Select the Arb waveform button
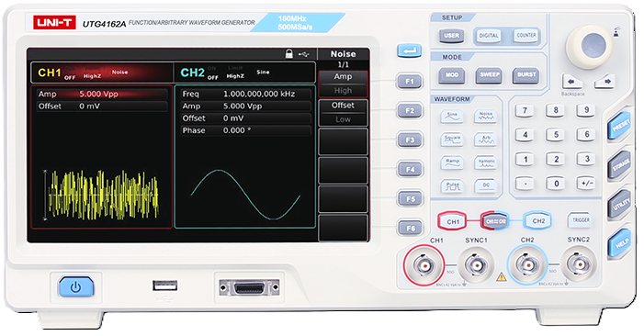The width and height of the screenshot is (644, 336). pyautogui.click(x=486, y=140)
